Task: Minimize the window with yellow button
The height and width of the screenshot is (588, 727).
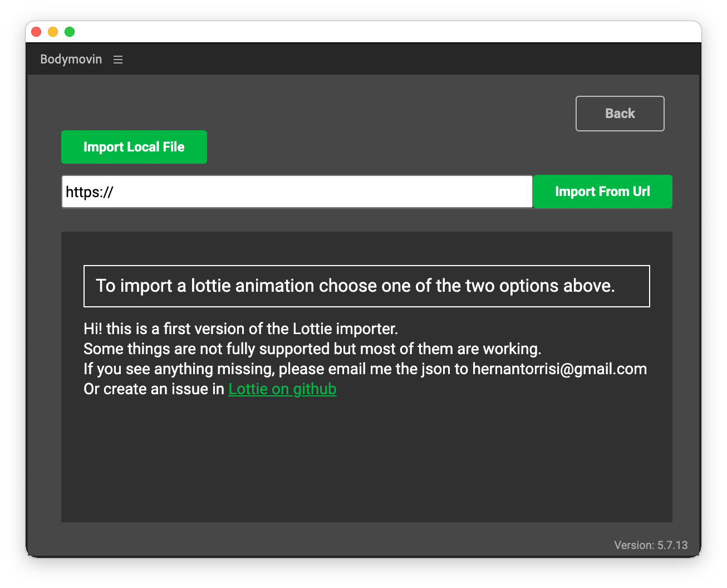Action: coord(53,32)
